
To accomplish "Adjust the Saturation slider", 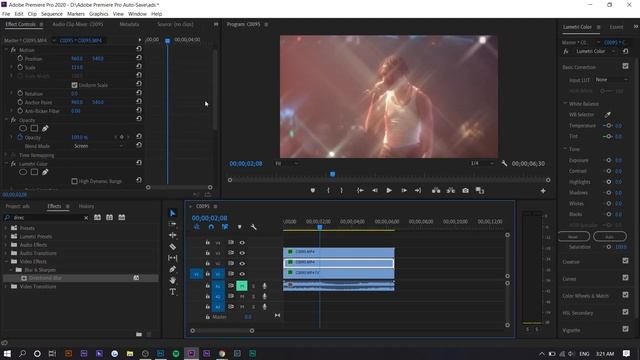I will [x=608, y=247].
